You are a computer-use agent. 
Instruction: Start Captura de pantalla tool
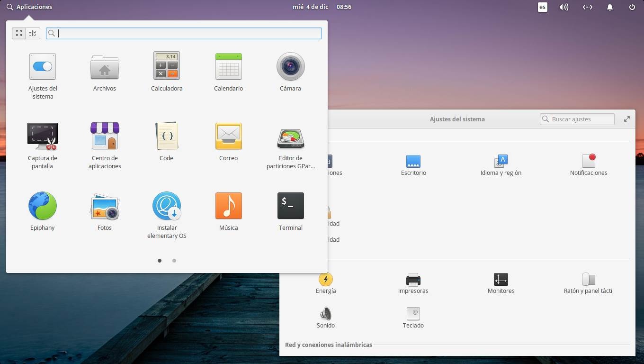[x=43, y=146]
